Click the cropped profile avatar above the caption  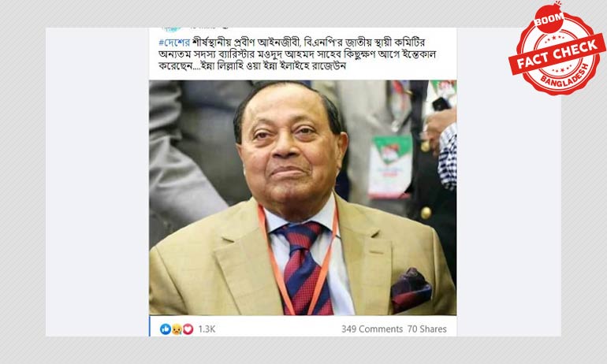172,29
